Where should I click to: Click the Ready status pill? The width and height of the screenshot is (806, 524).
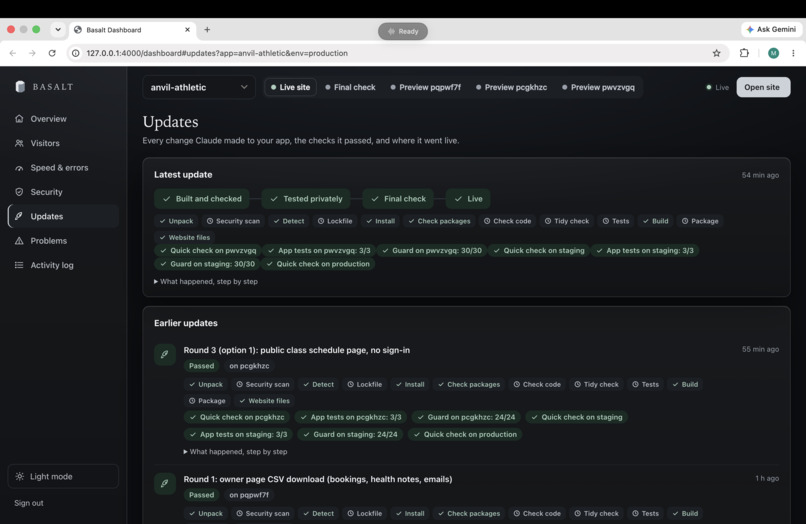coord(403,31)
